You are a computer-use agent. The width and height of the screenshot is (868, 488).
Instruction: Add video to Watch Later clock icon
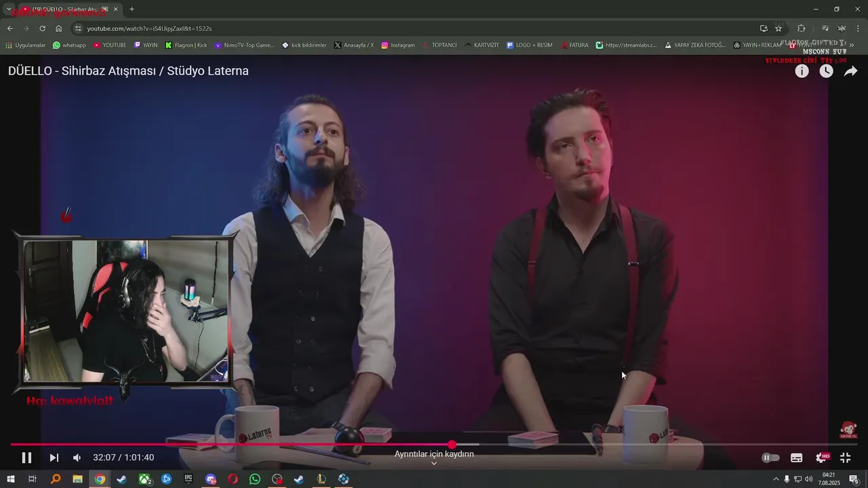coord(826,71)
